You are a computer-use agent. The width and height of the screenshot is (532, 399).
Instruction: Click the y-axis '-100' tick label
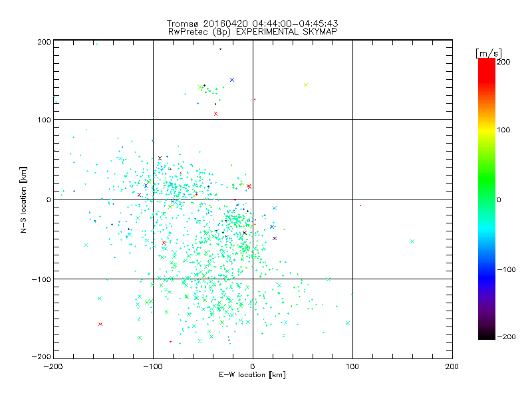pos(41,279)
